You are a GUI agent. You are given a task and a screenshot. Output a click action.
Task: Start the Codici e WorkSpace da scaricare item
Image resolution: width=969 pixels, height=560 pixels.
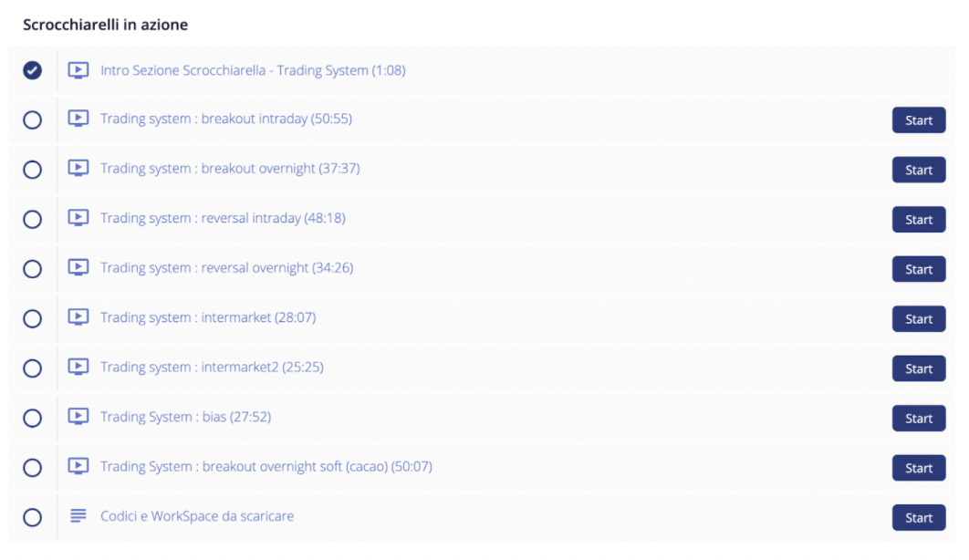click(x=918, y=518)
